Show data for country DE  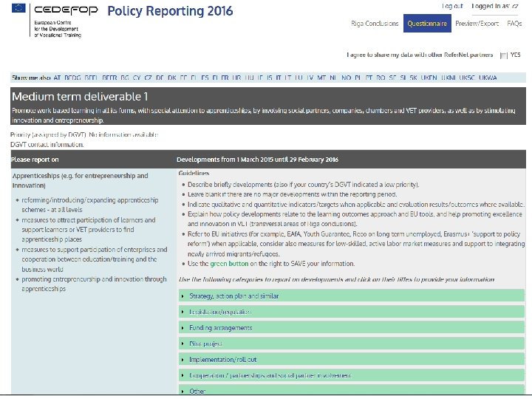point(160,78)
